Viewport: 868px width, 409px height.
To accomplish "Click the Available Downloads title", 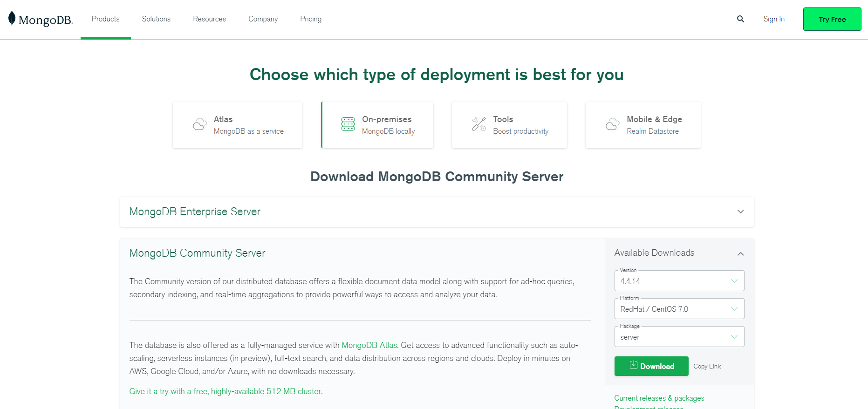I will pyautogui.click(x=654, y=252).
